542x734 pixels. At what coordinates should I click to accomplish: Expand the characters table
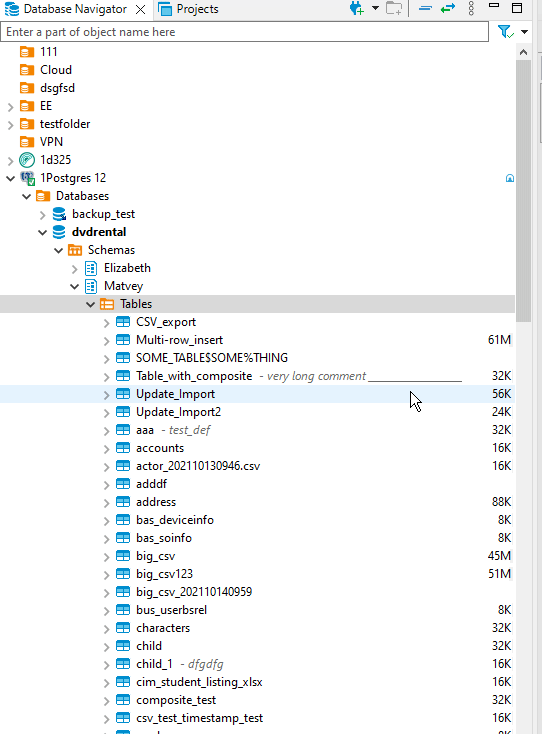coord(107,629)
